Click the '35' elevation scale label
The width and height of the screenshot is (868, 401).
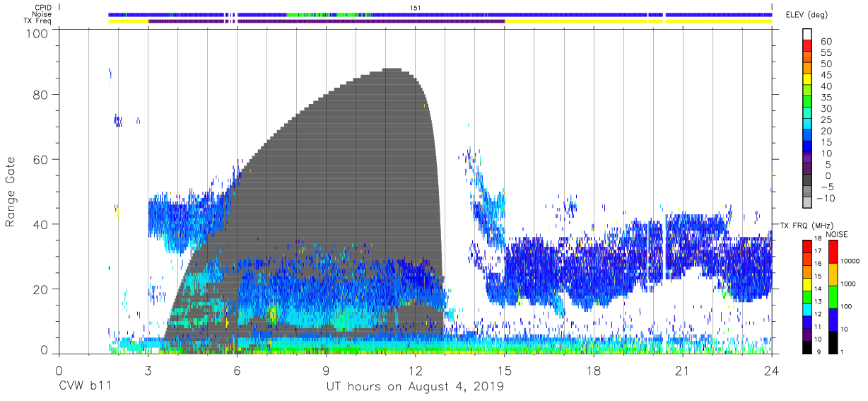827,98
